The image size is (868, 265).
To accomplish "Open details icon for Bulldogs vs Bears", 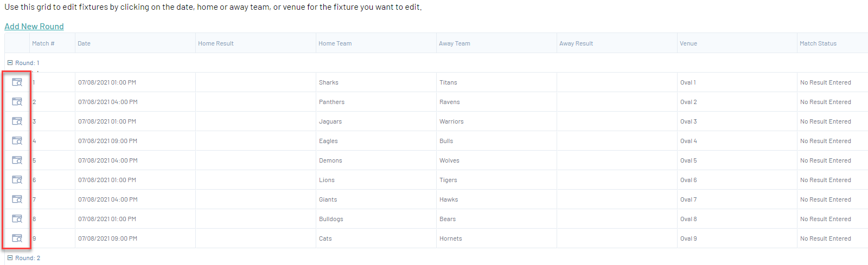I will click(17, 219).
